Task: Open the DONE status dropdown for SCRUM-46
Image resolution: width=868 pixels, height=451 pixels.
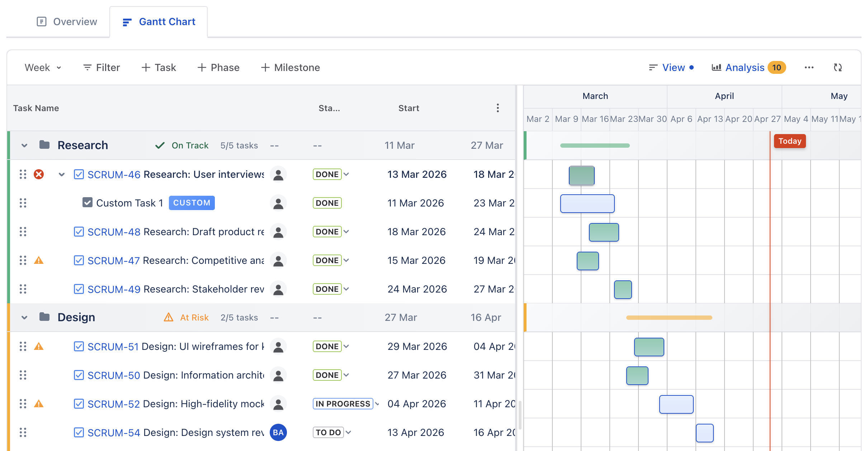Action: click(331, 174)
